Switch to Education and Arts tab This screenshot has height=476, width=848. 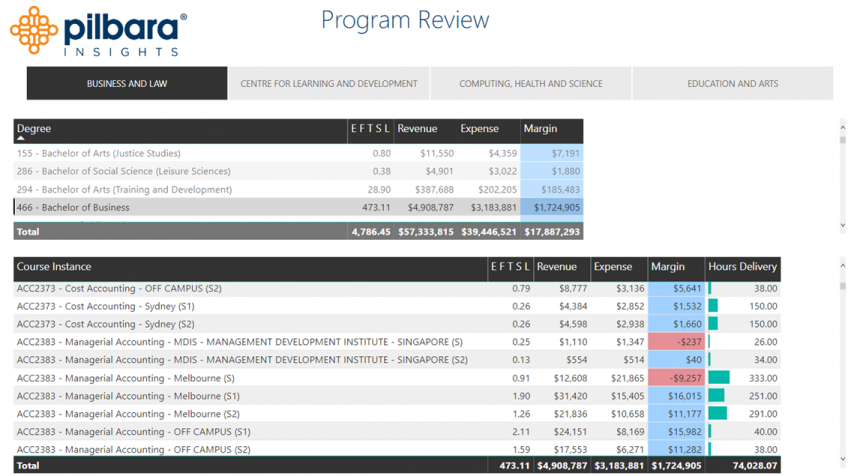732,84
